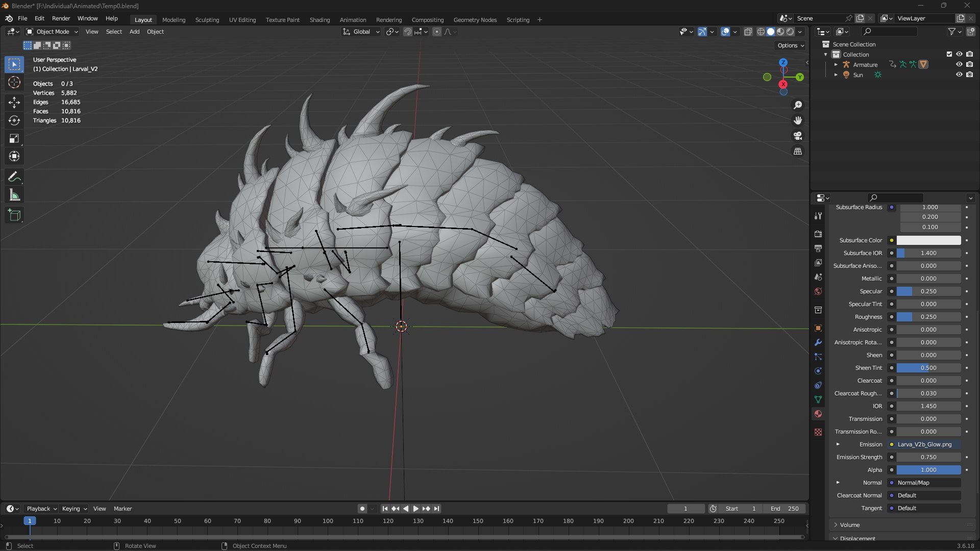The width and height of the screenshot is (980, 551).
Task: Click the Subsurface Color swatch
Action: [928, 240]
